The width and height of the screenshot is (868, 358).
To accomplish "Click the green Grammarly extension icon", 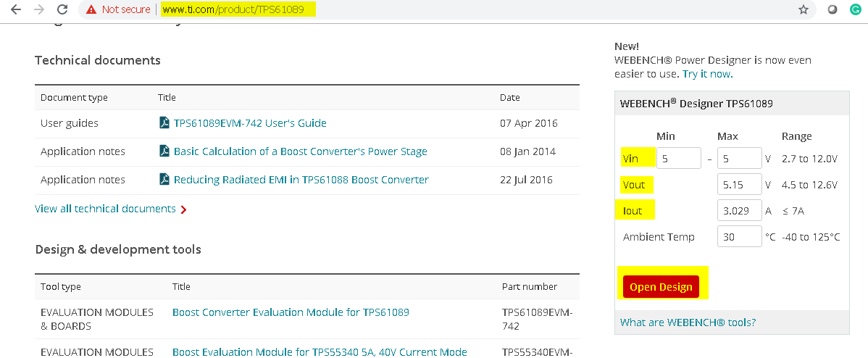I will click(855, 9).
